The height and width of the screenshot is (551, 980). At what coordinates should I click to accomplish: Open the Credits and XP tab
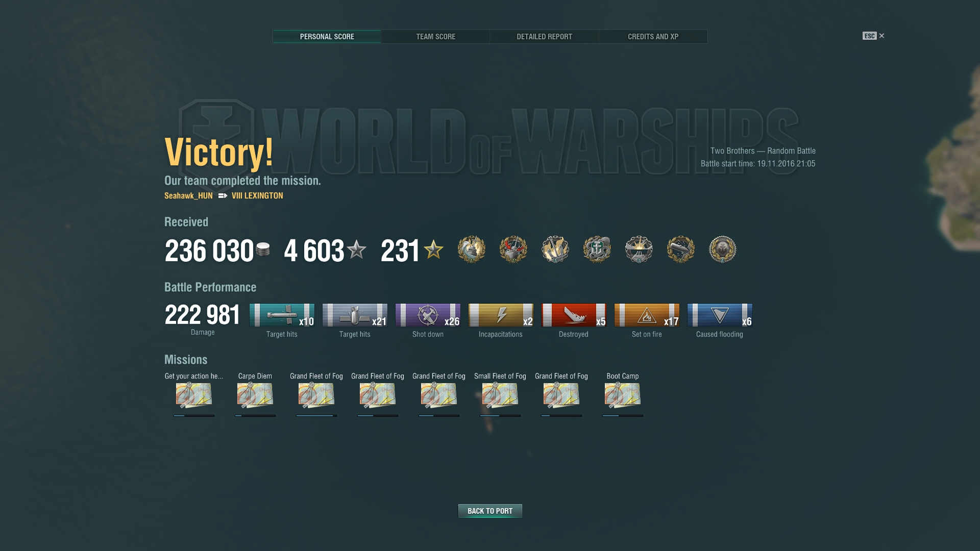(x=653, y=37)
